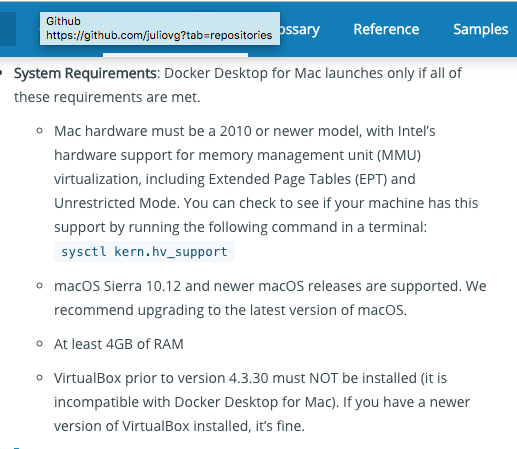The image size is (517, 449).
Task: Click the bullet beside At least 4GB RAM
Action: coord(39,344)
